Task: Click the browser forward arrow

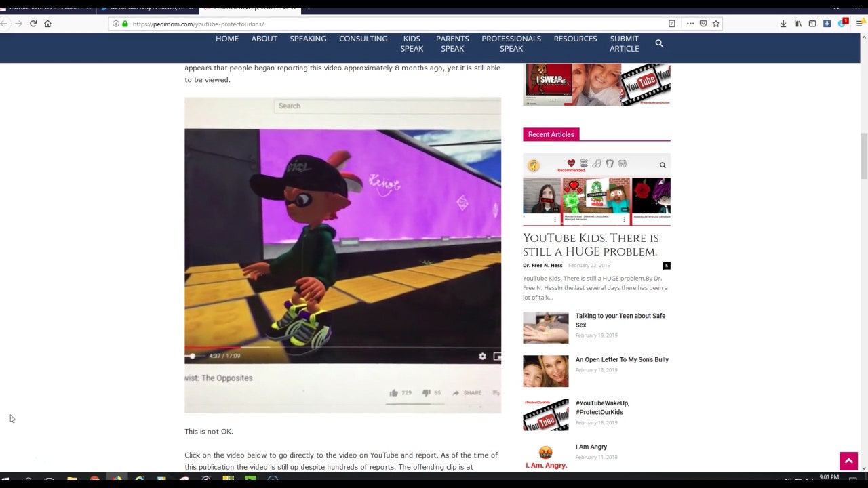Action: (x=18, y=24)
